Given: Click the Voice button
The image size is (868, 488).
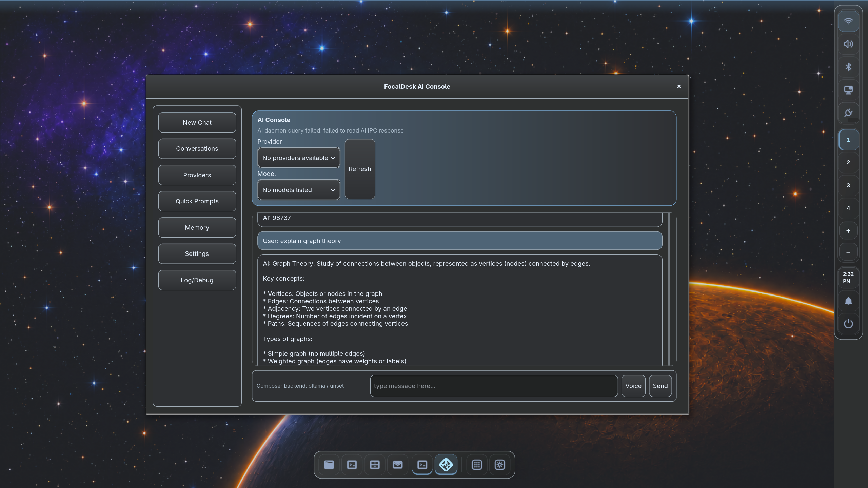Looking at the screenshot, I should [633, 386].
